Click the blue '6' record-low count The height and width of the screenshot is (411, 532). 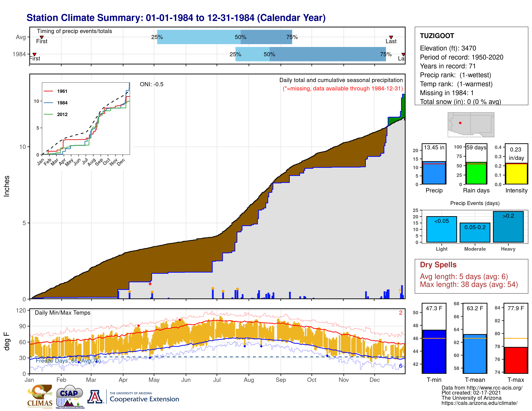(401, 366)
